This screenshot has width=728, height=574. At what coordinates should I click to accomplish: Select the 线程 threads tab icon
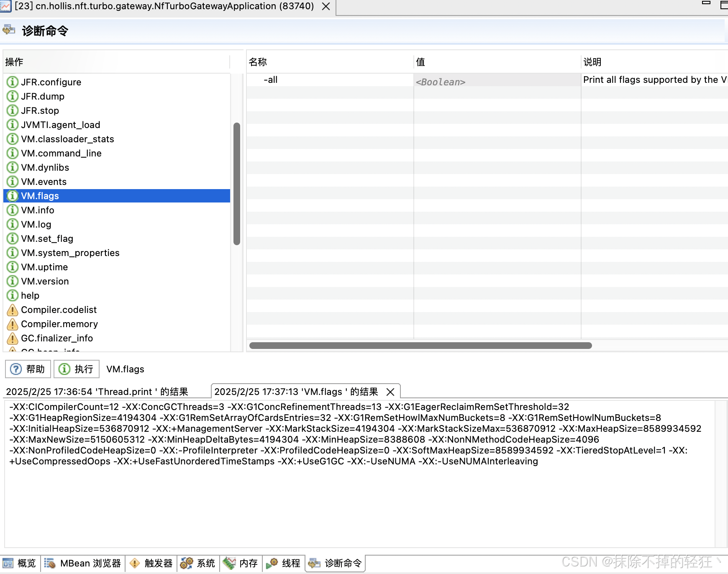tap(273, 563)
